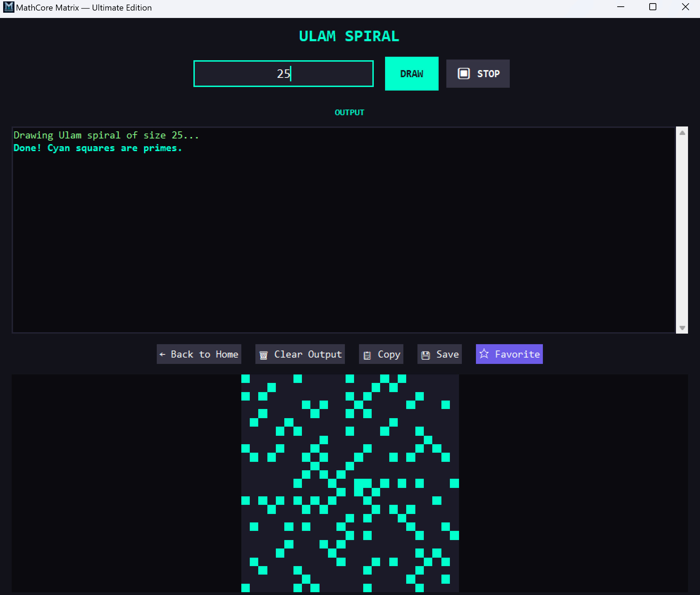Viewport: 700px width, 595px height.
Task: Copy the output text
Action: click(x=381, y=354)
